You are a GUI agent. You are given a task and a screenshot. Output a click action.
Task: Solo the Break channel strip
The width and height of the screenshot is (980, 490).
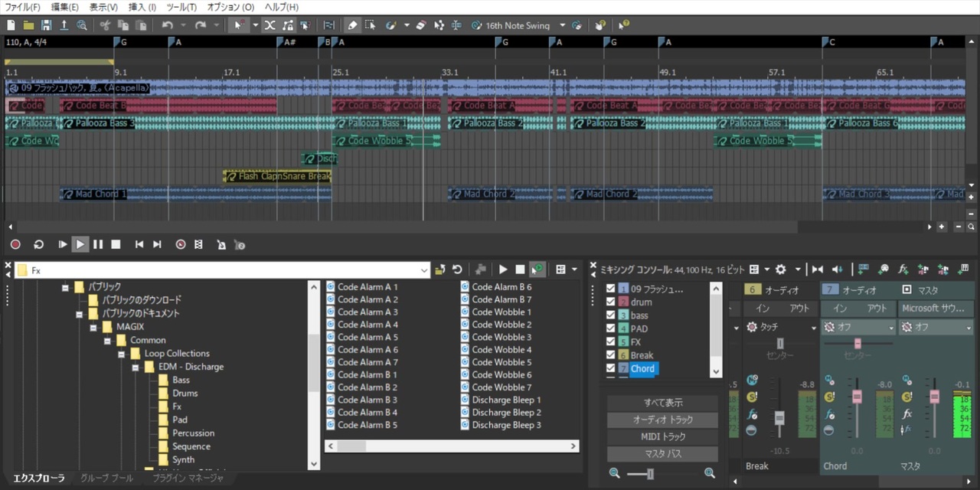752,397
